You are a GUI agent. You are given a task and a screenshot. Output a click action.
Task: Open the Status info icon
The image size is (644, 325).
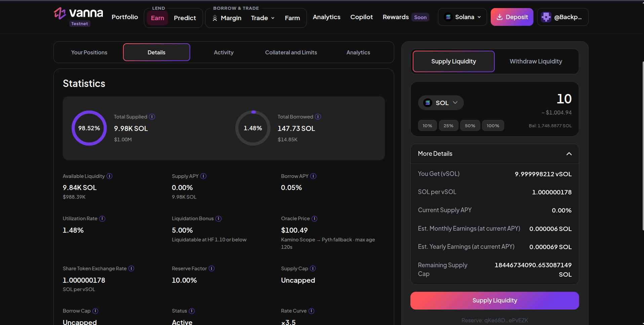(x=192, y=311)
